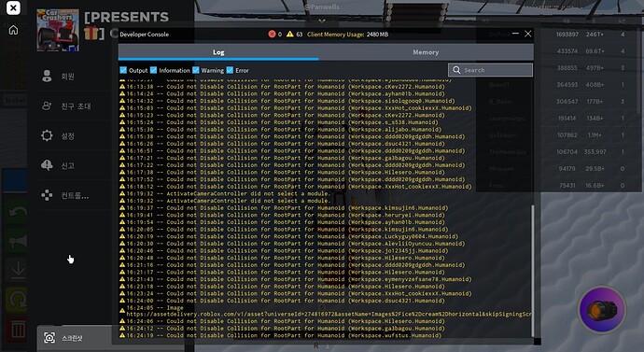This screenshot has height=352, width=644.
Task: Click the purple camera lens button
Action: 602,310
